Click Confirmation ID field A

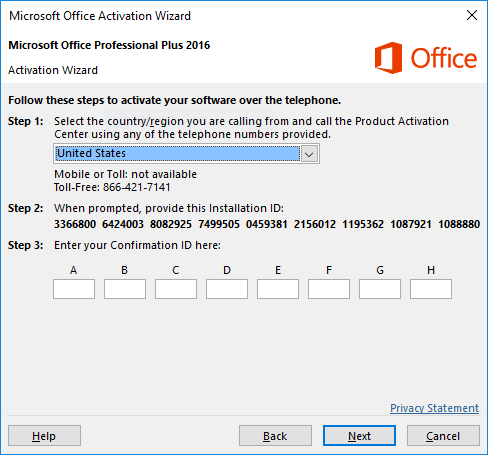pyautogui.click(x=74, y=289)
